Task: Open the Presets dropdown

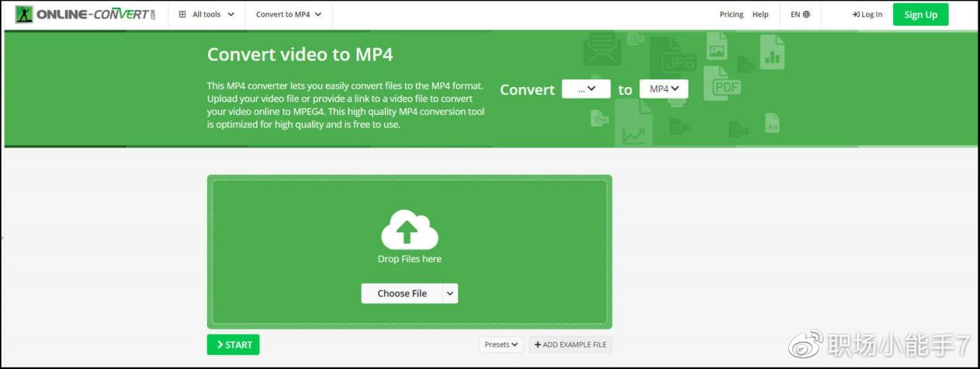Action: [x=501, y=344]
